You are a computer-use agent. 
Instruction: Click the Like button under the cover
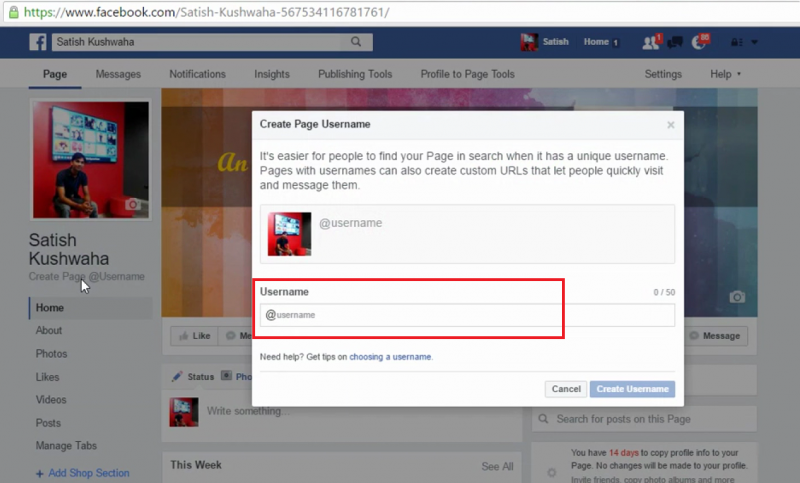click(194, 336)
